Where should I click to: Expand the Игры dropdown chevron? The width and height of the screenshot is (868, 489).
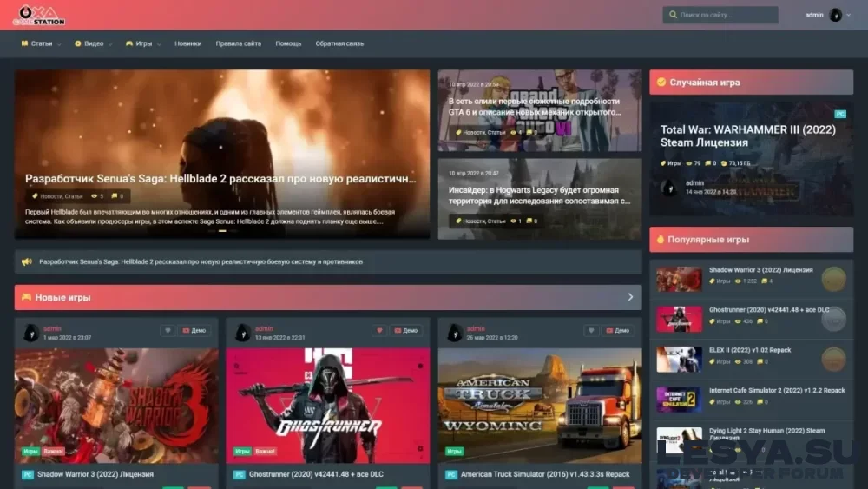pyautogui.click(x=159, y=44)
